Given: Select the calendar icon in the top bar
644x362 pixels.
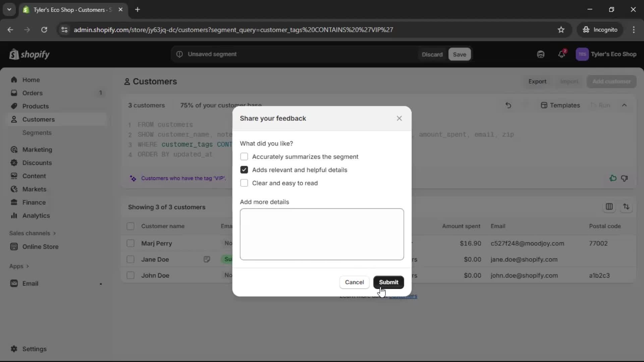Looking at the screenshot, I should point(541,54).
